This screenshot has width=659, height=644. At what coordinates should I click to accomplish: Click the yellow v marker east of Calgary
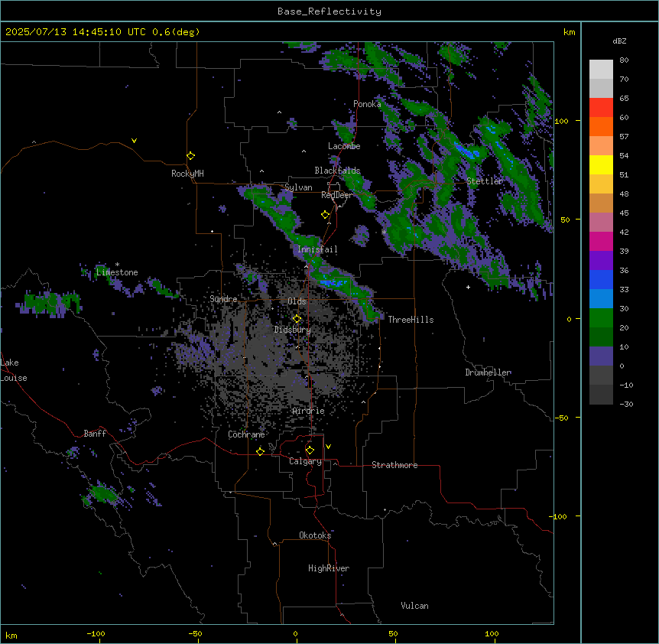(328, 447)
